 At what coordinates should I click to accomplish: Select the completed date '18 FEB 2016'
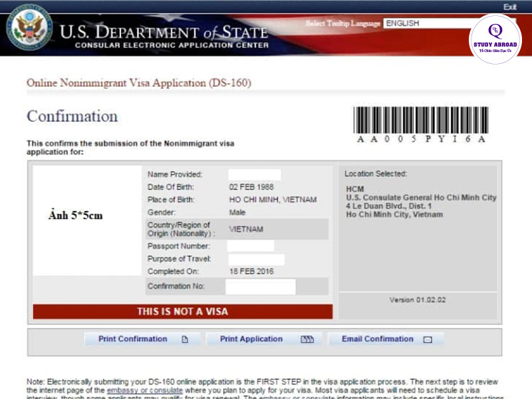[251, 271]
